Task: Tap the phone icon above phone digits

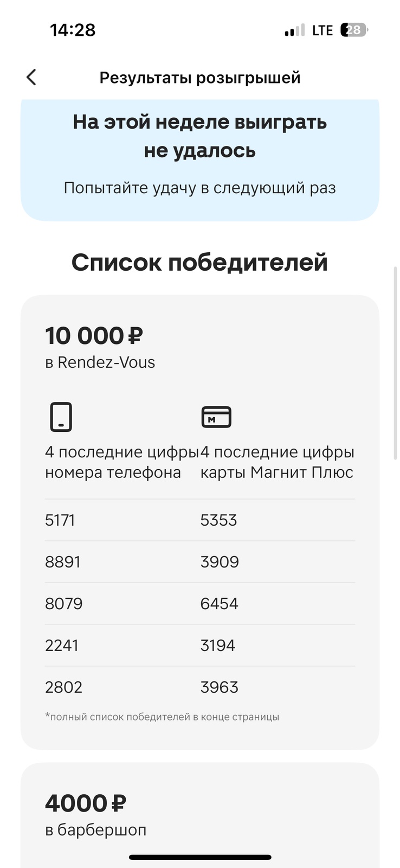Action: pyautogui.click(x=61, y=417)
